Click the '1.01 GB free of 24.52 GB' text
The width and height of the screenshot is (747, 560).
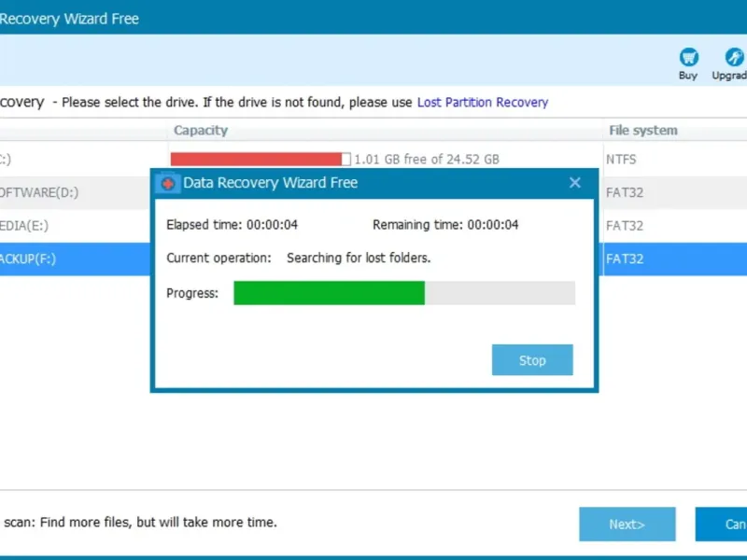(427, 159)
